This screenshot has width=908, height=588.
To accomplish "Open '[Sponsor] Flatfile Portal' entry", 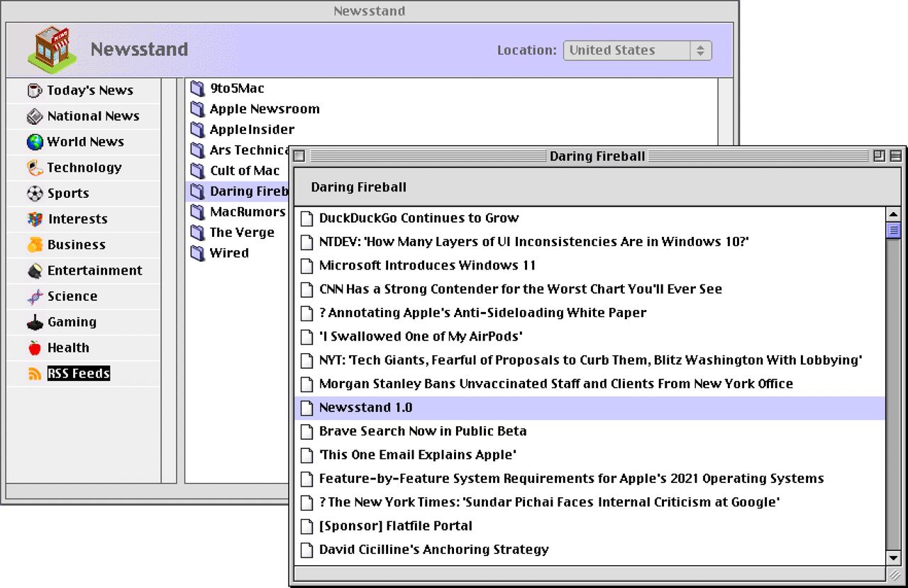I will click(395, 526).
